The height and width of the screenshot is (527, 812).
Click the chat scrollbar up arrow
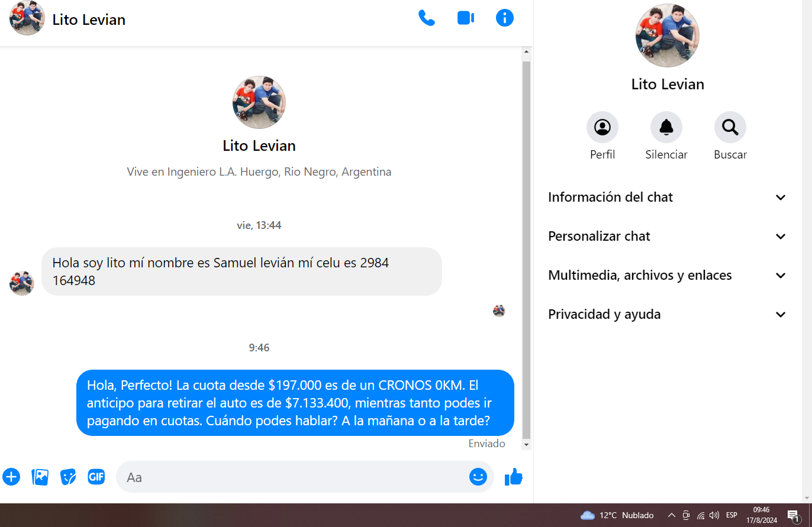(526, 52)
